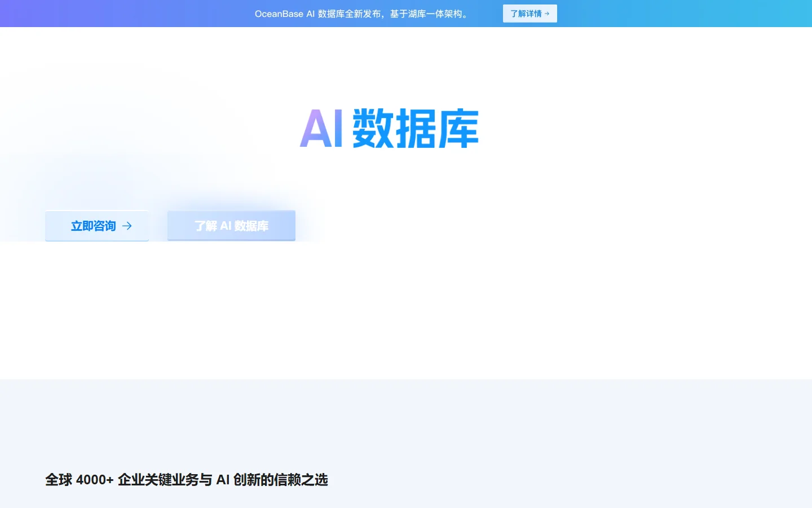Click the OceanBase AI 数据库全新发布 banner text

[x=362, y=14]
